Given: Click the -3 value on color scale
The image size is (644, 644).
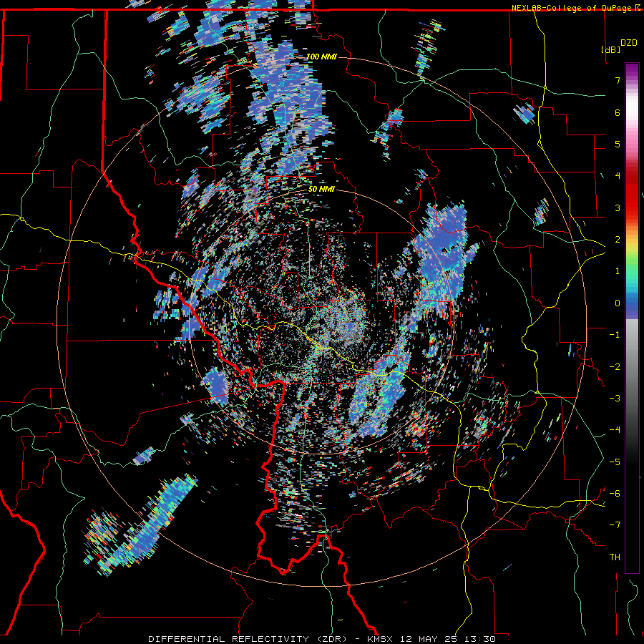Looking at the screenshot, I should click(615, 399).
